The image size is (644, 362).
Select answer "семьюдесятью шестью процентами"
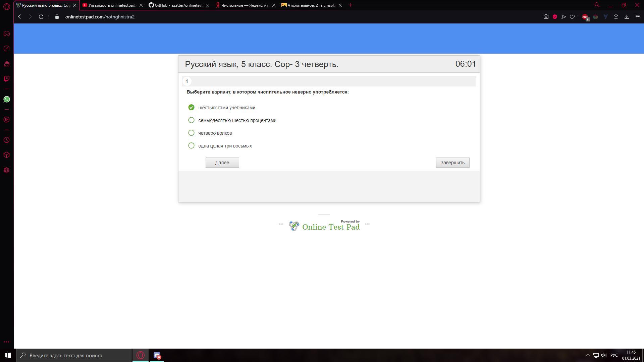tap(191, 120)
